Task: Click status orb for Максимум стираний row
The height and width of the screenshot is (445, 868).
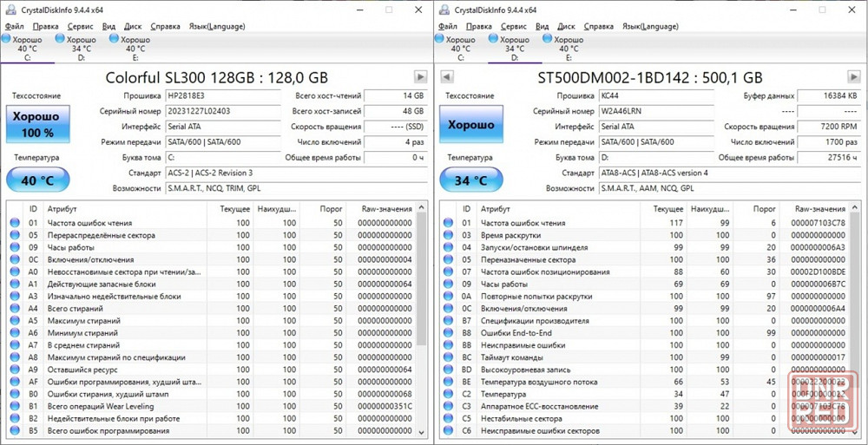Action: point(15,320)
